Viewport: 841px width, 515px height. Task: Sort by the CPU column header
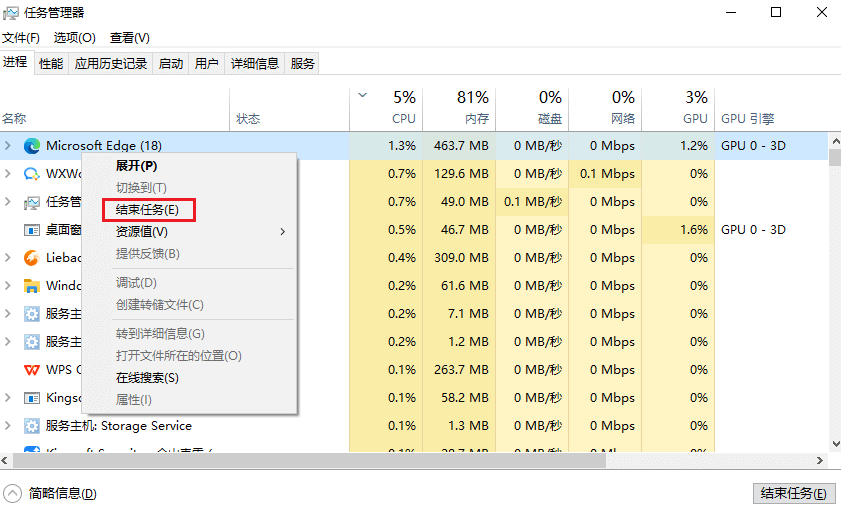(x=386, y=109)
